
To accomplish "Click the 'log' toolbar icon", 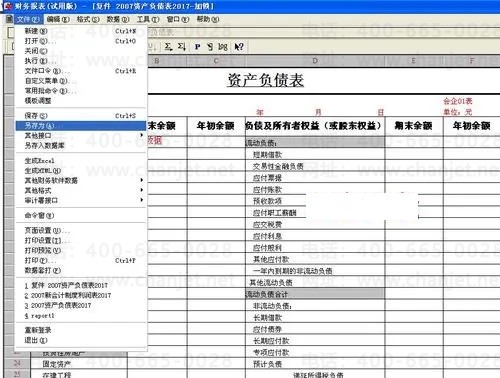I will (223, 47).
